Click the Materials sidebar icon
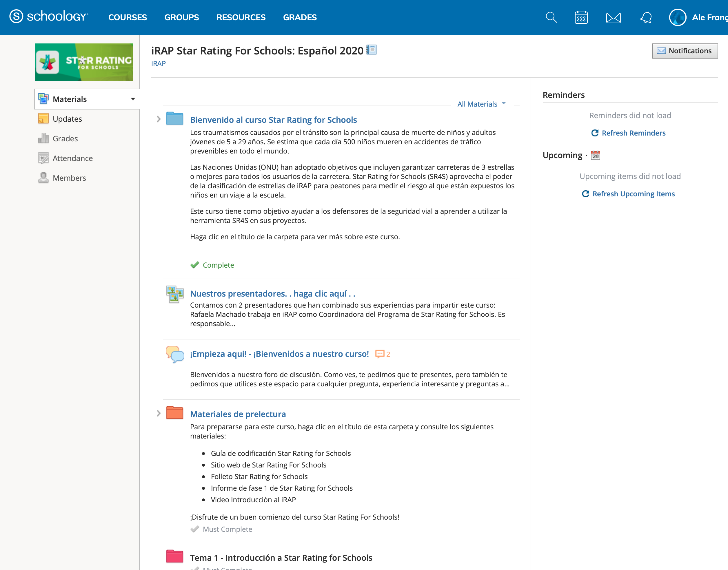The height and width of the screenshot is (570, 728). [43, 99]
